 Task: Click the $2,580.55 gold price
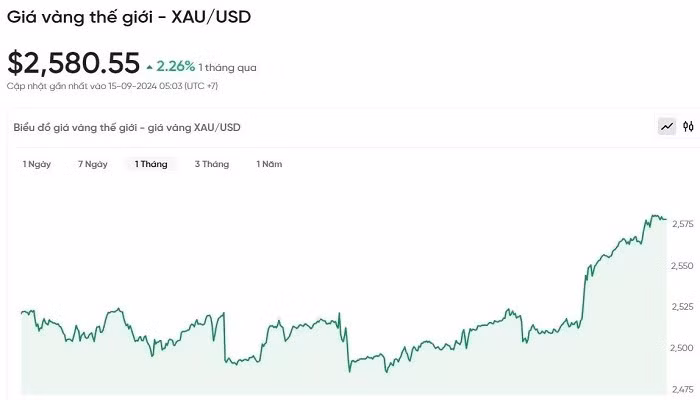73,63
